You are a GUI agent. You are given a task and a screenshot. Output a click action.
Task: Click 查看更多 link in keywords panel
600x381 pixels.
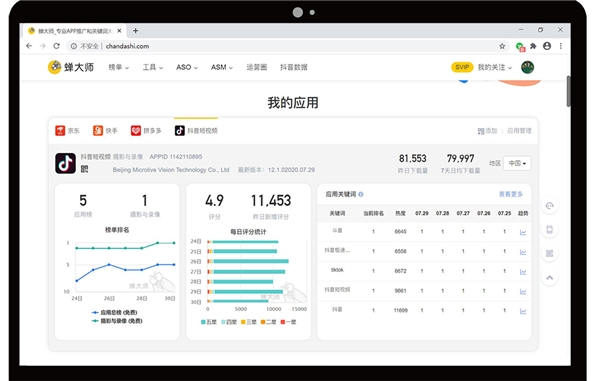pyautogui.click(x=510, y=194)
